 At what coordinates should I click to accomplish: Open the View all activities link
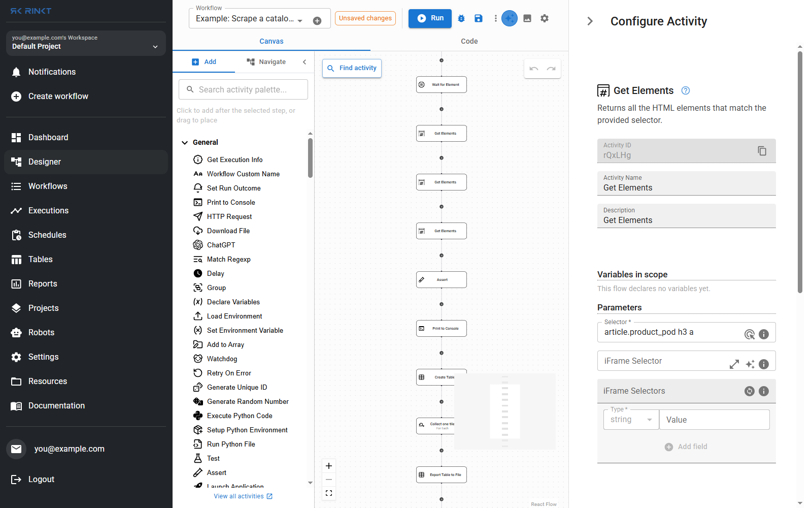click(243, 496)
